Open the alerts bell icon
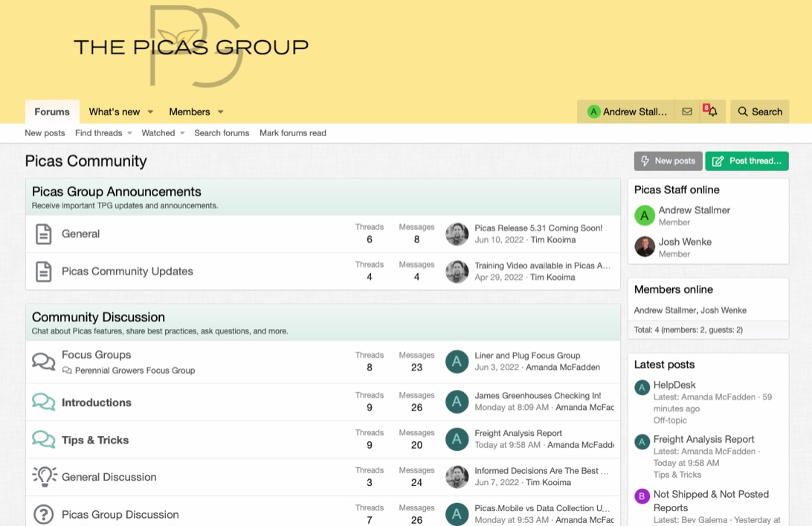The image size is (812, 526). pos(713,112)
